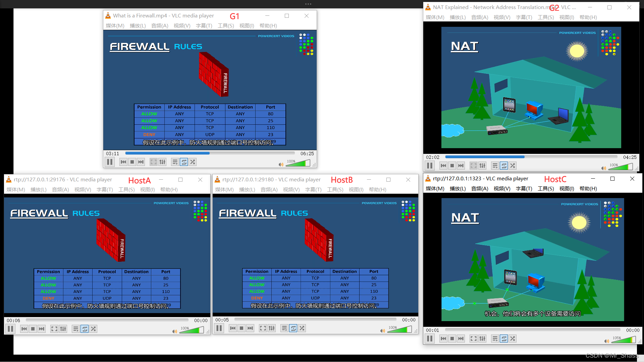Open extended settings in G2 NAT player
The height and width of the screenshot is (362, 644).
click(x=482, y=166)
